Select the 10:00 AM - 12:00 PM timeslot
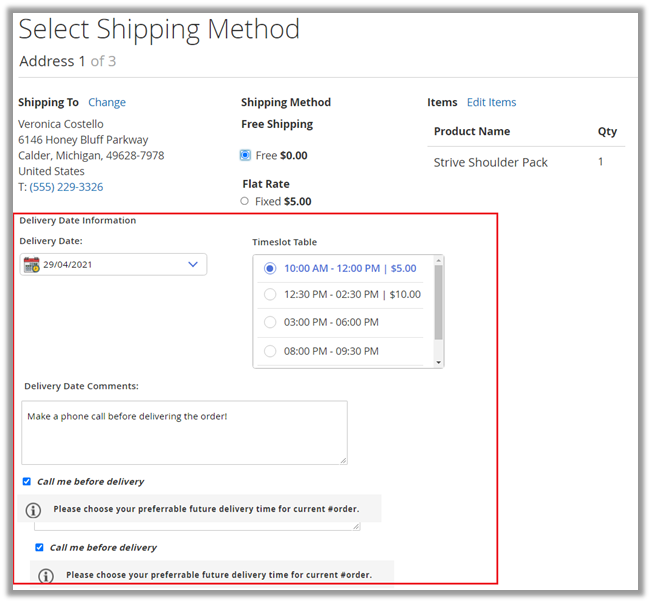The image size is (651, 603). click(270, 268)
